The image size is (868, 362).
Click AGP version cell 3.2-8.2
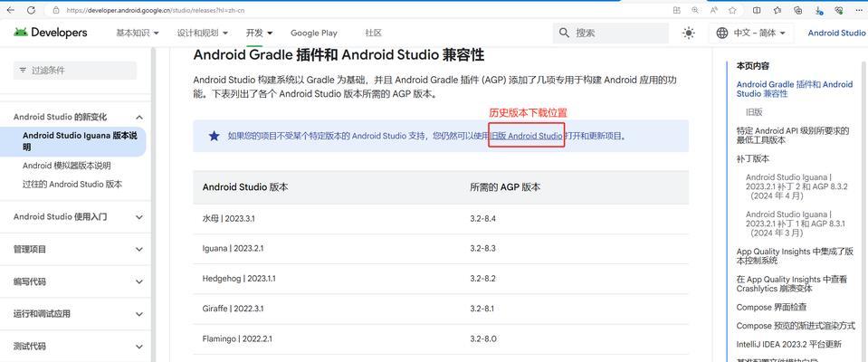(x=482, y=279)
